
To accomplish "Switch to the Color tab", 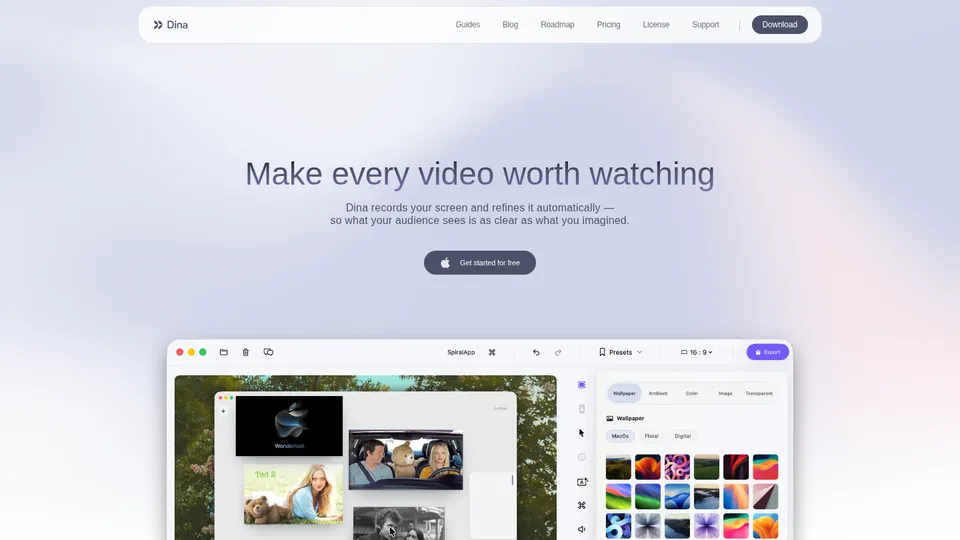I will pyautogui.click(x=691, y=393).
